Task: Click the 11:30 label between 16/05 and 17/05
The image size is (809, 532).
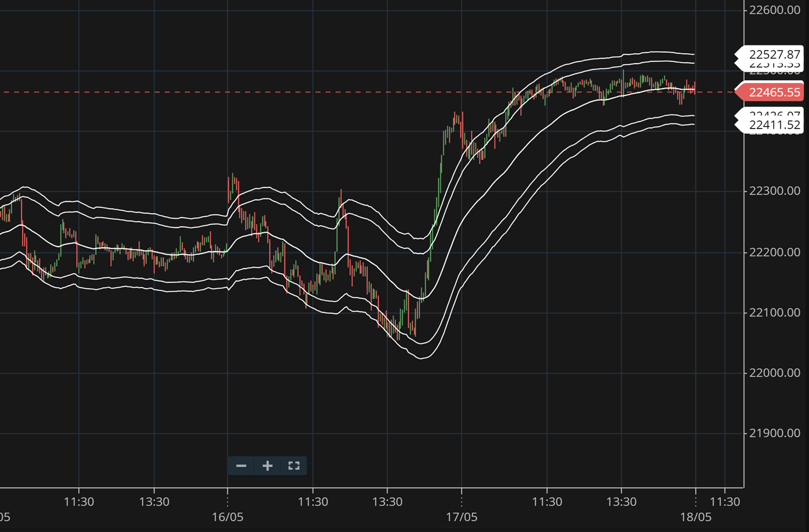Action: tap(313, 502)
